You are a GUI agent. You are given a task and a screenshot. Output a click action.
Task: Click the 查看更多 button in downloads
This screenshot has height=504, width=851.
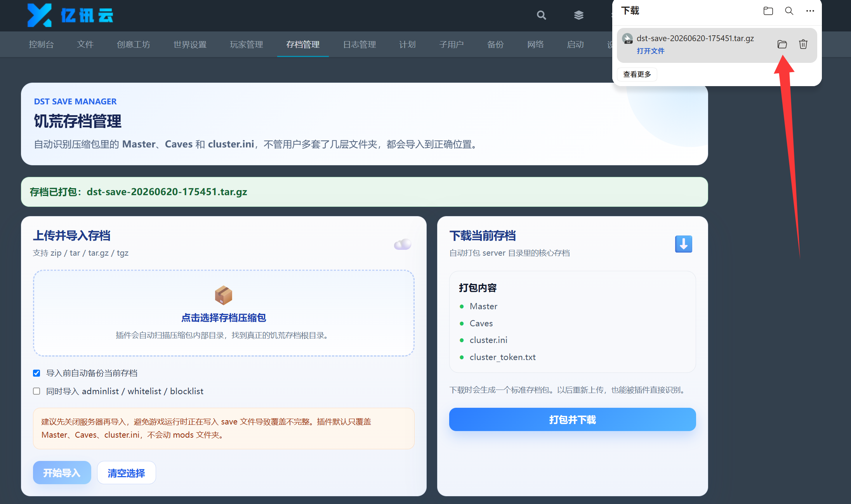pos(637,74)
